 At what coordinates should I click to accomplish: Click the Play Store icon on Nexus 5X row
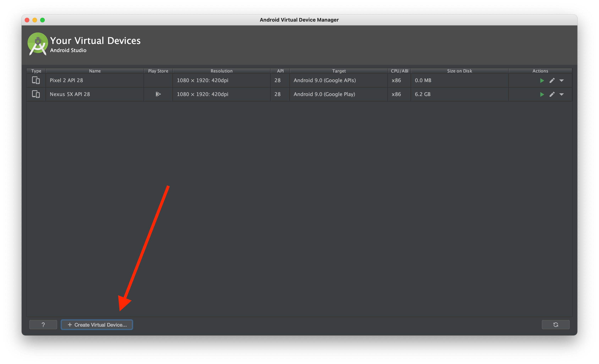(x=158, y=94)
